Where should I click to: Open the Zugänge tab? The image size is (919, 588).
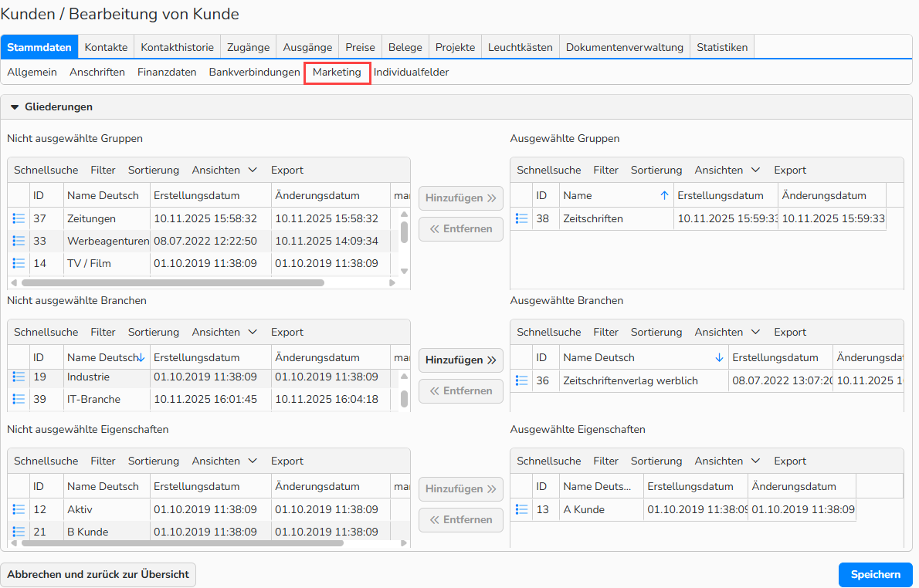(x=249, y=47)
